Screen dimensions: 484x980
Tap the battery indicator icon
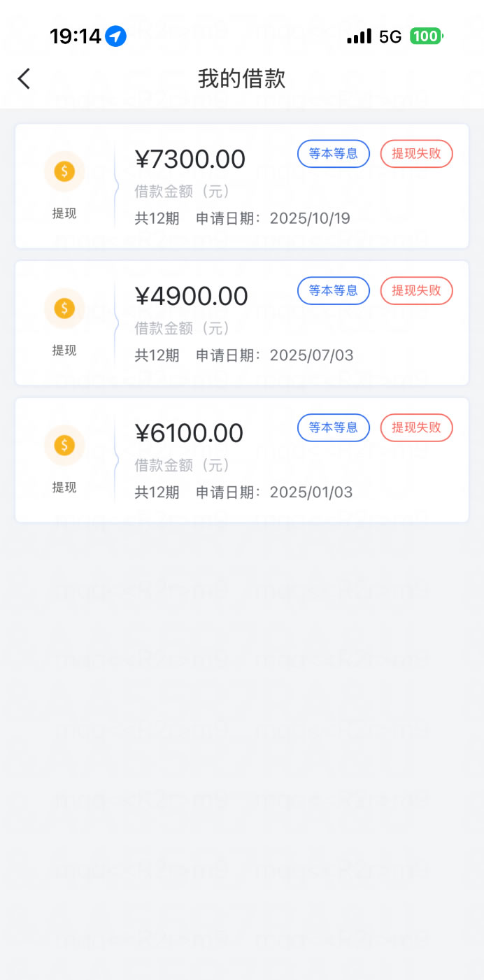(x=426, y=36)
